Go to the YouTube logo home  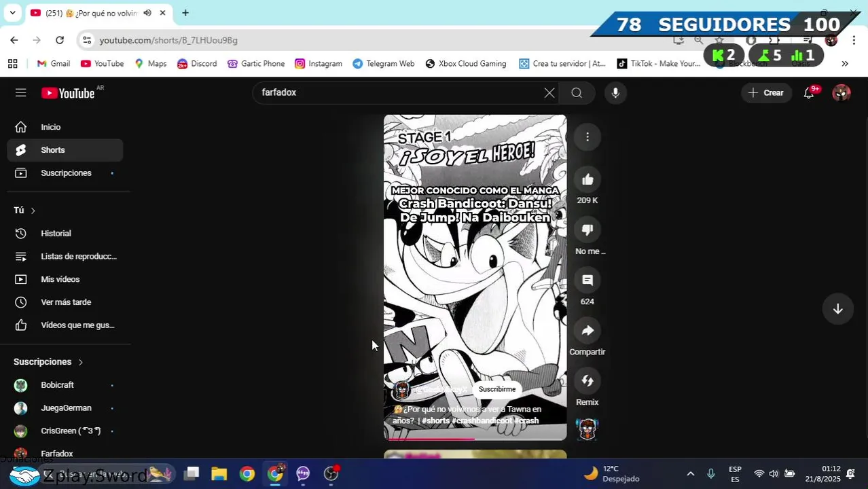click(x=68, y=93)
